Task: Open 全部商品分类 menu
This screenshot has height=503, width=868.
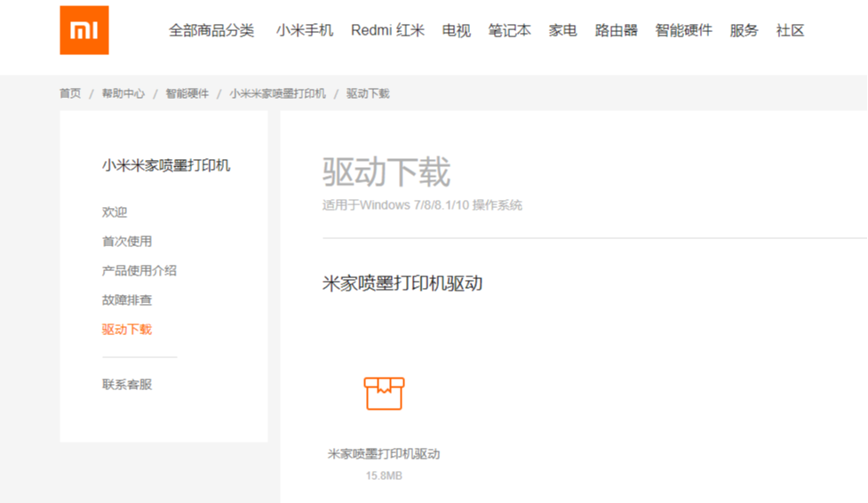Action: click(x=211, y=30)
